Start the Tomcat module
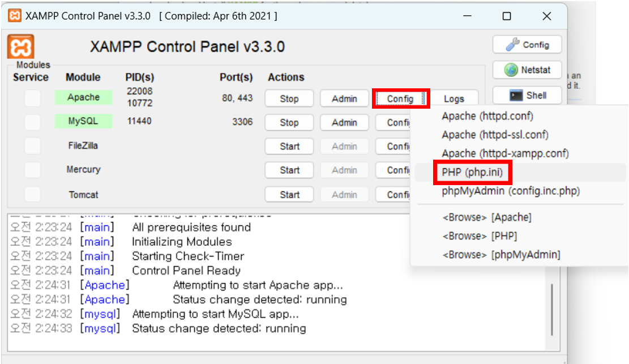Screen dimensions: 629x364 (289, 195)
